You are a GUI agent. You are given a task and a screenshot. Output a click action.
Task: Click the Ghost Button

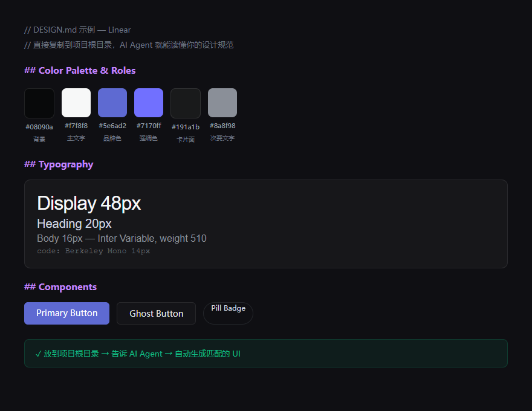(156, 313)
